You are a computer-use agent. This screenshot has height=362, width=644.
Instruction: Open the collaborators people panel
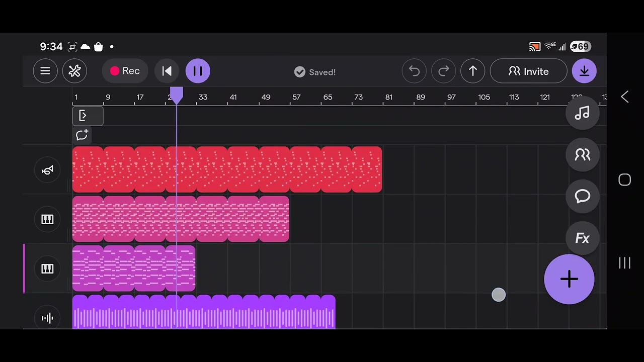coord(582,155)
